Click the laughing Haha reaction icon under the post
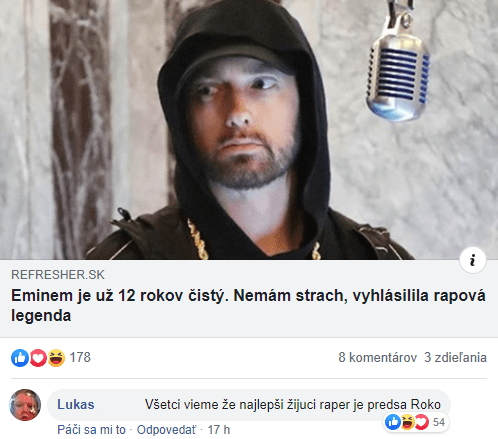The height and width of the screenshot is (439, 498). click(56, 358)
